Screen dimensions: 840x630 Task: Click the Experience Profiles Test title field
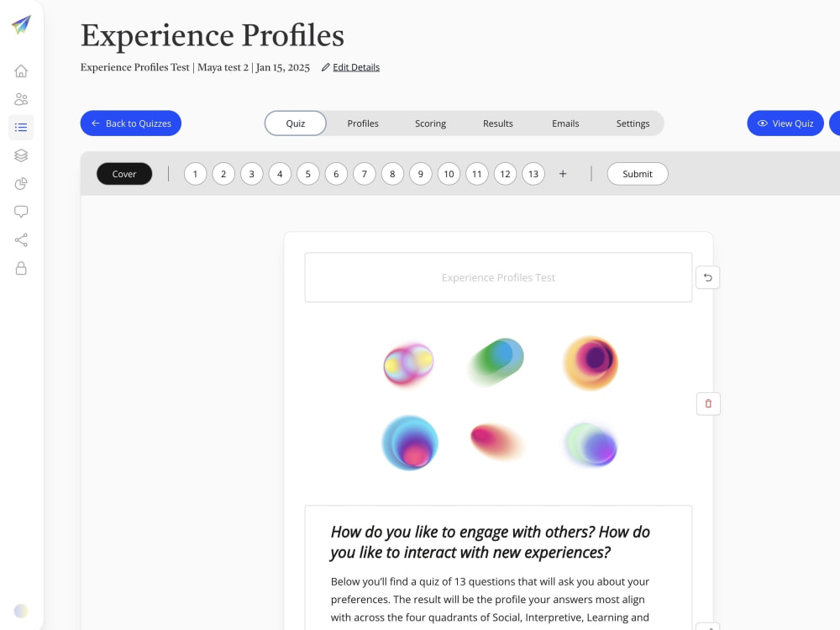click(498, 277)
